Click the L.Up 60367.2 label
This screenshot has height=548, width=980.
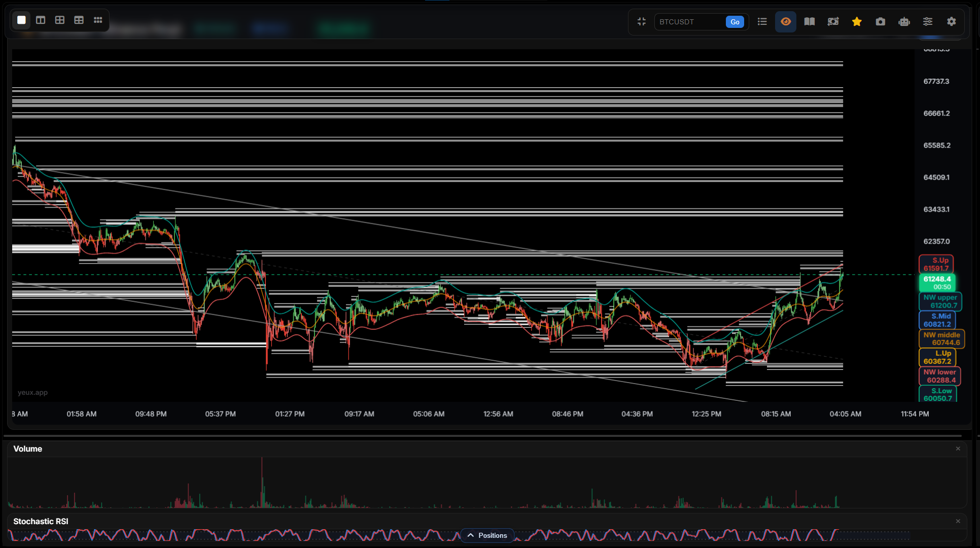point(937,357)
